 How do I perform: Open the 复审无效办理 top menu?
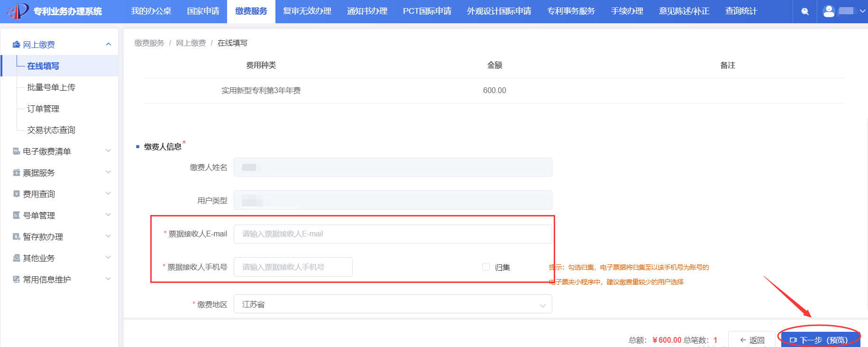[x=307, y=11]
